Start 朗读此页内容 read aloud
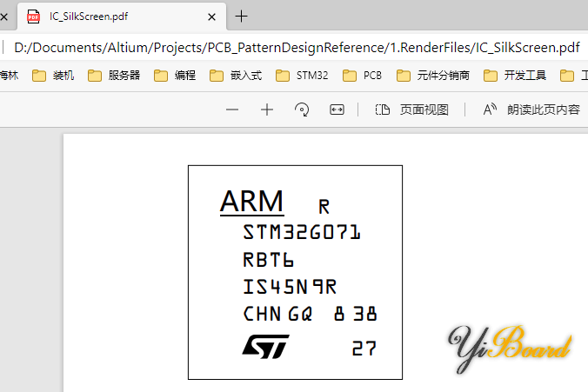This screenshot has height=392, width=588. pos(531,110)
